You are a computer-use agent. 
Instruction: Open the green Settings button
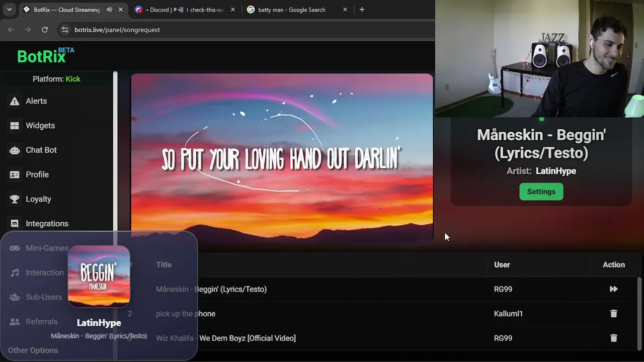(x=541, y=192)
